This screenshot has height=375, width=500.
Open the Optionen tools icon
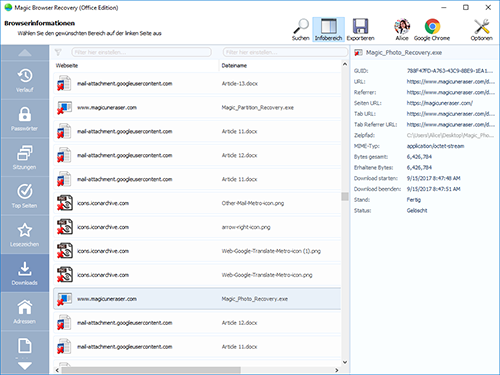(x=481, y=30)
